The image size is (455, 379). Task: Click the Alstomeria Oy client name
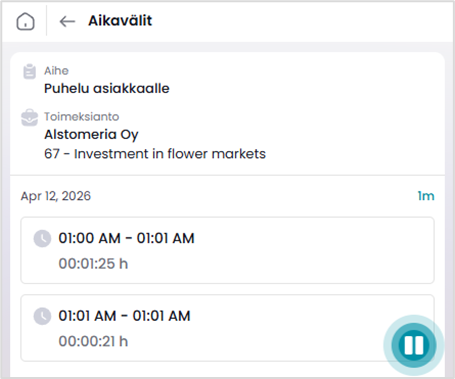point(91,135)
